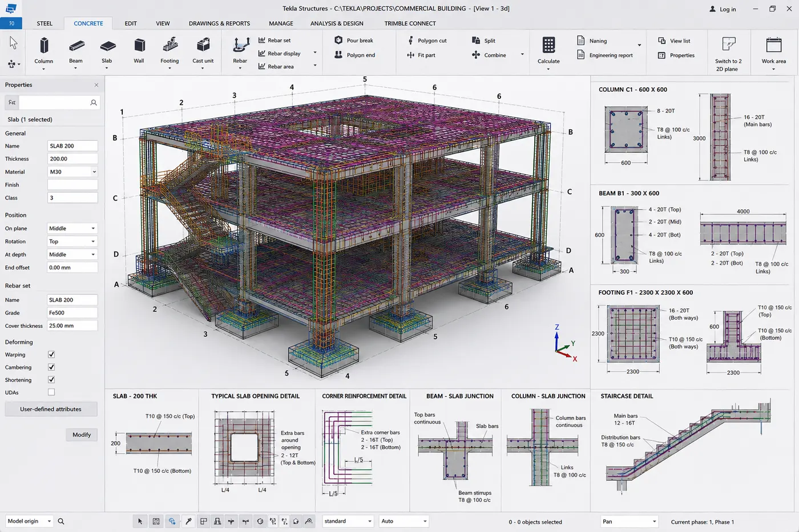Open the Model origin dropdown
This screenshot has height=532, width=799.
(x=29, y=521)
